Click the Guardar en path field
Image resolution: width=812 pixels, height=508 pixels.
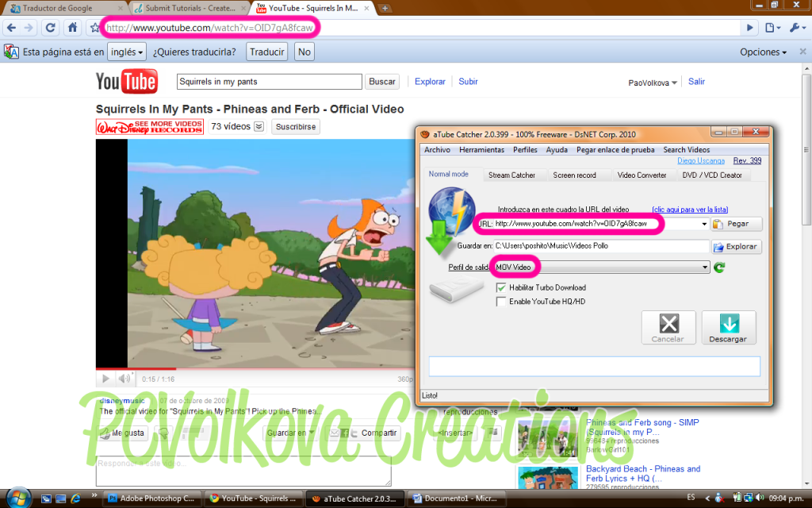coord(601,246)
